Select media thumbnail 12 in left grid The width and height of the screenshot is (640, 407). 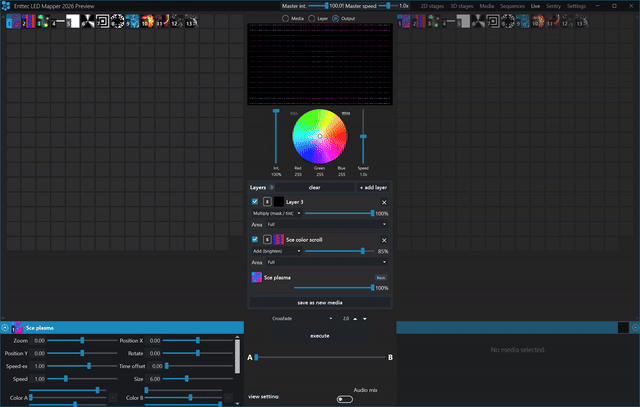pos(177,21)
